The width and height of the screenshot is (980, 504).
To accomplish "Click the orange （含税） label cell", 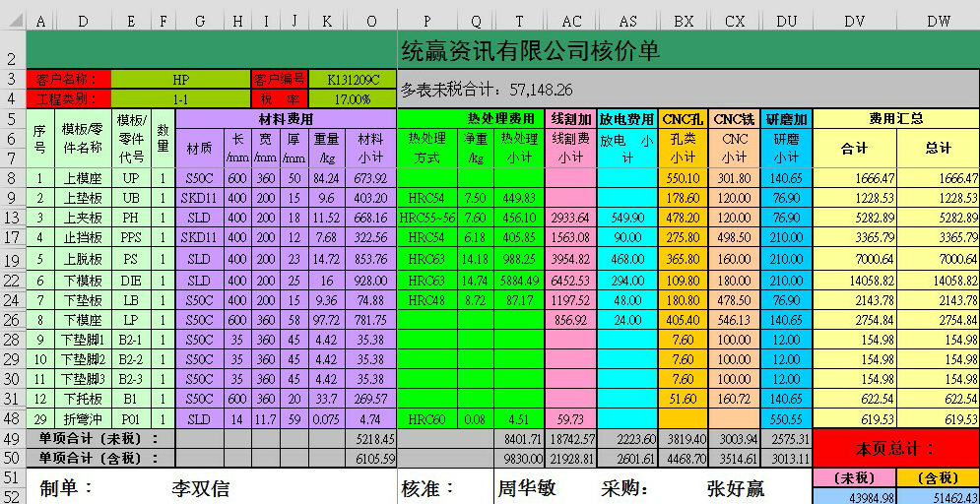I will tap(938, 477).
